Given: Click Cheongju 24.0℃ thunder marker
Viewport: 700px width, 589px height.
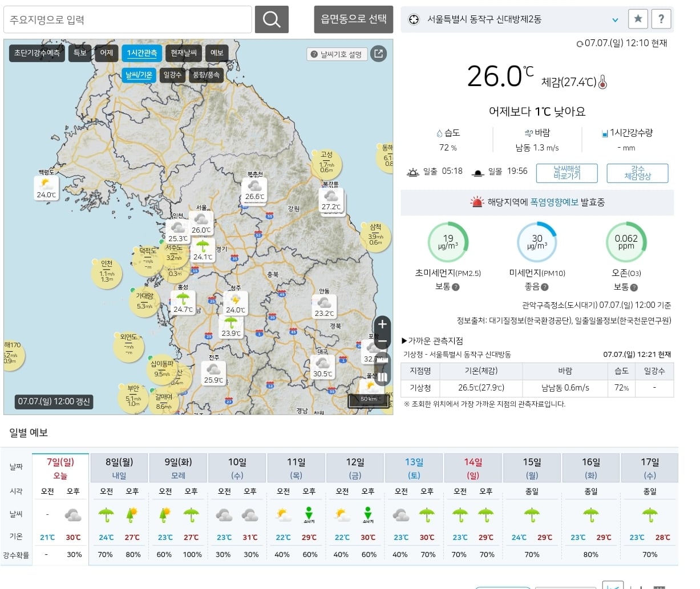Looking at the screenshot, I should tap(235, 303).
